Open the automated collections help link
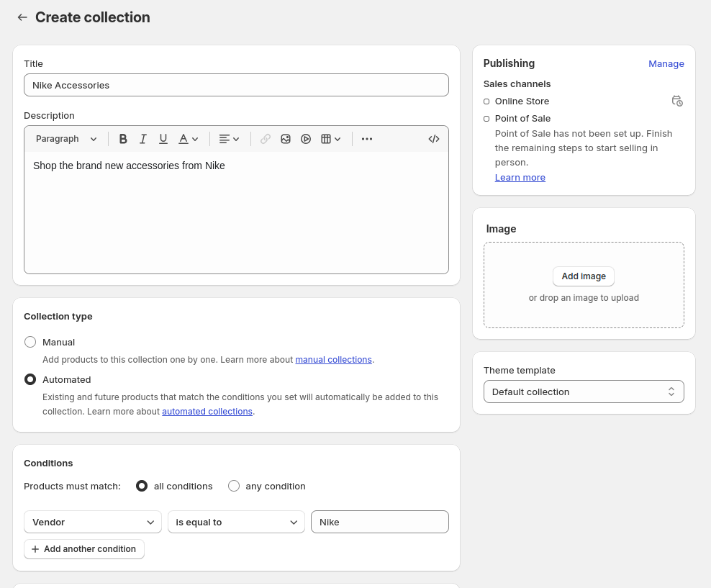This screenshot has width=711, height=588. 207,411
